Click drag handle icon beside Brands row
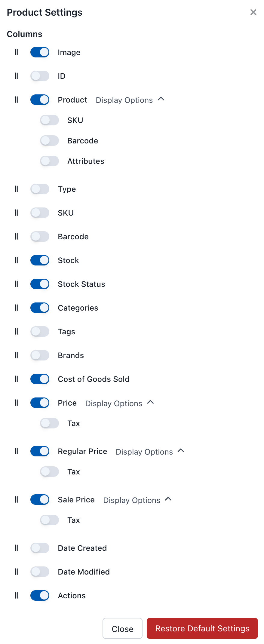The image size is (264, 644). click(16, 355)
